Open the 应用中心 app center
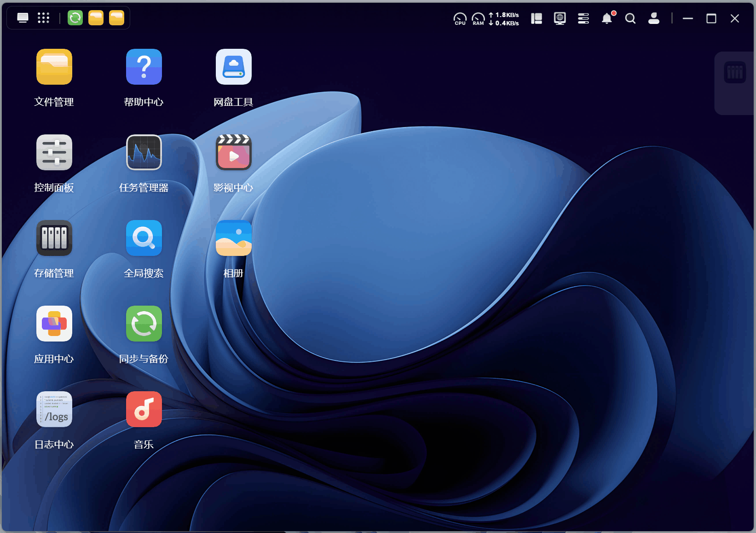756x533 pixels. [x=54, y=324]
